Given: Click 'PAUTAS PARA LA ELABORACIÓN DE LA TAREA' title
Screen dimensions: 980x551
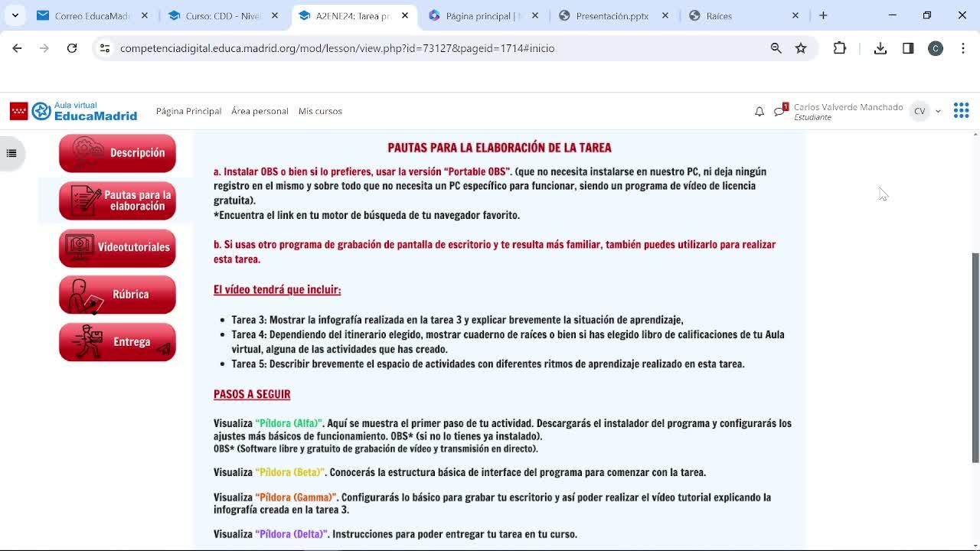Looking at the screenshot, I should (499, 148).
